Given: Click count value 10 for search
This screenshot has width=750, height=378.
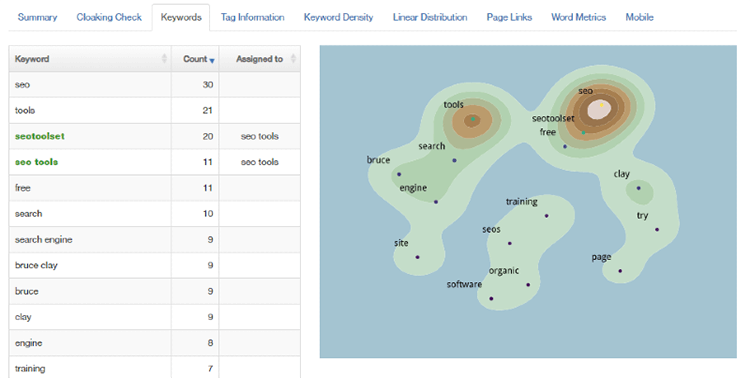Looking at the screenshot, I should click(x=208, y=214).
